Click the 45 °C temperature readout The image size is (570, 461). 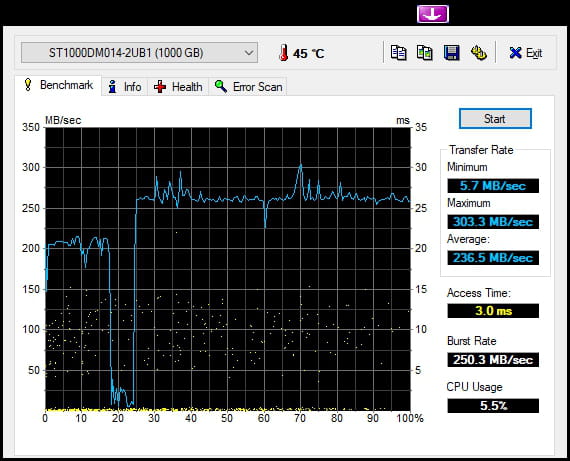308,54
